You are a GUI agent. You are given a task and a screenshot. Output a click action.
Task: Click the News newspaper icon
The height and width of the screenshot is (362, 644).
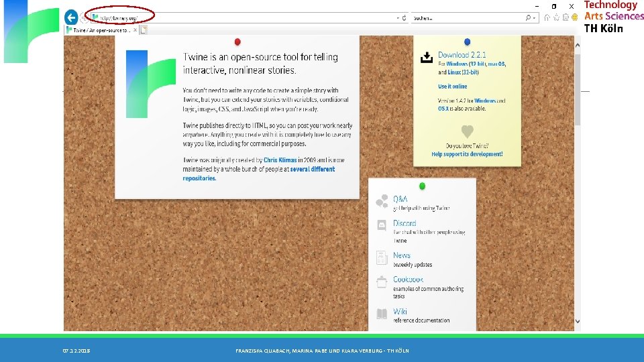tap(382, 257)
